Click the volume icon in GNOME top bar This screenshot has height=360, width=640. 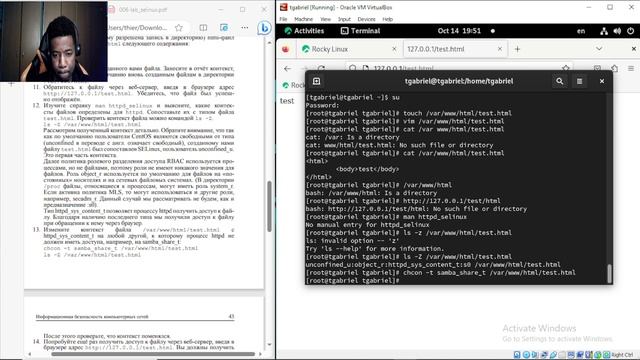(x=617, y=31)
